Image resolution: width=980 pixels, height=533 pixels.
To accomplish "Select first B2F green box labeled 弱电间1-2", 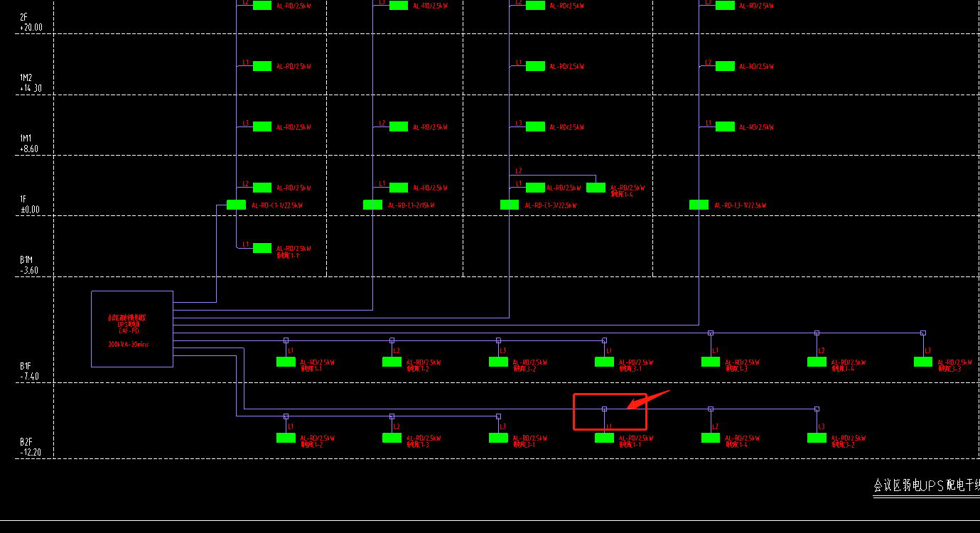I will click(286, 438).
